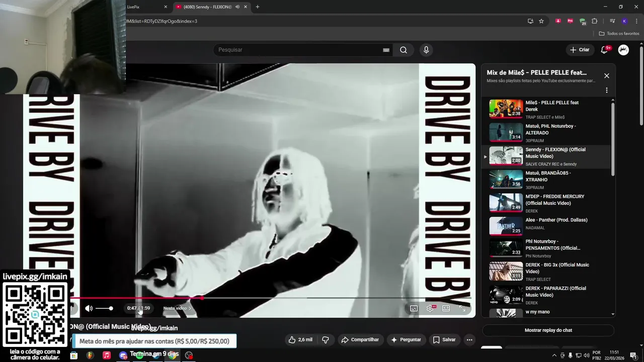The height and width of the screenshot is (362, 644).
Task: Click 'Compartilhar' share button
Action: coord(360,340)
